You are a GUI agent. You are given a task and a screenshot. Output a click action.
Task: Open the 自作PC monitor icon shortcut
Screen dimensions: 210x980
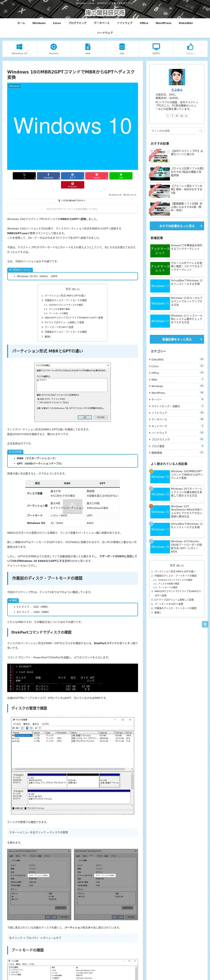156,49
